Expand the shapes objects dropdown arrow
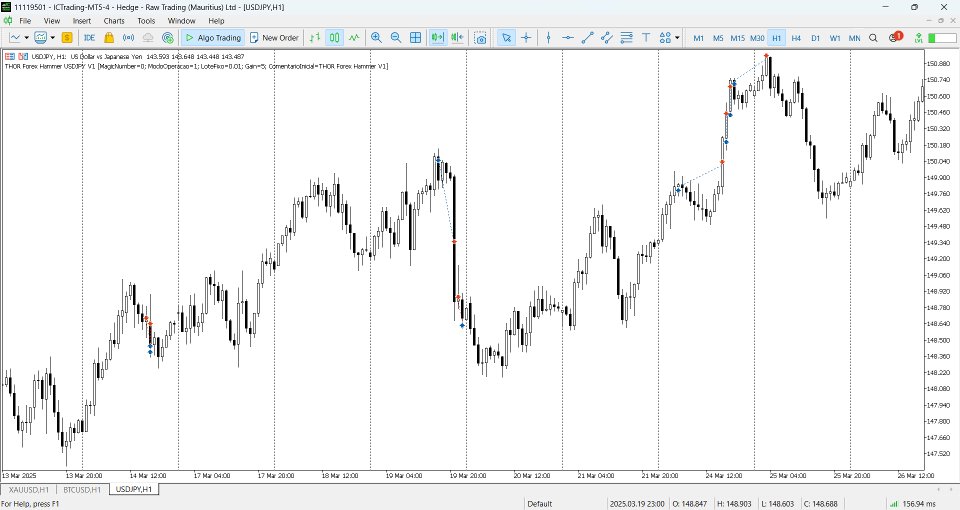Viewport: 960px width, 510px height. click(677, 37)
